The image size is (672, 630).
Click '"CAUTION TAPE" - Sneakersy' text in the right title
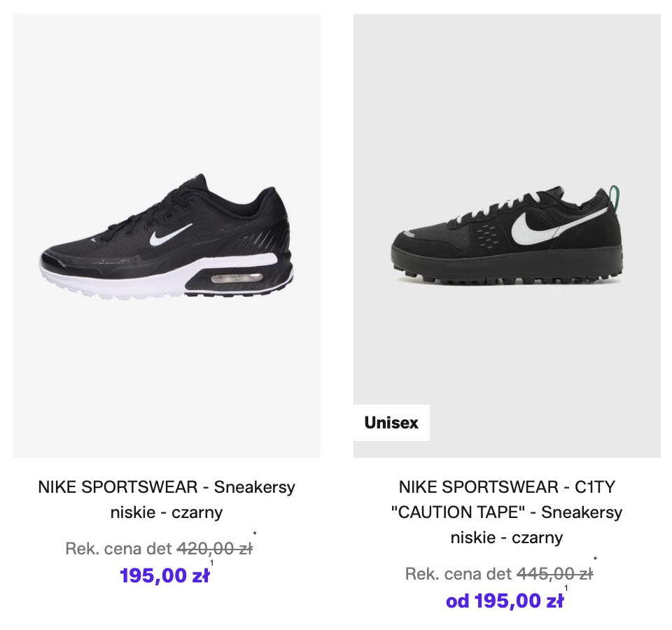(x=506, y=512)
